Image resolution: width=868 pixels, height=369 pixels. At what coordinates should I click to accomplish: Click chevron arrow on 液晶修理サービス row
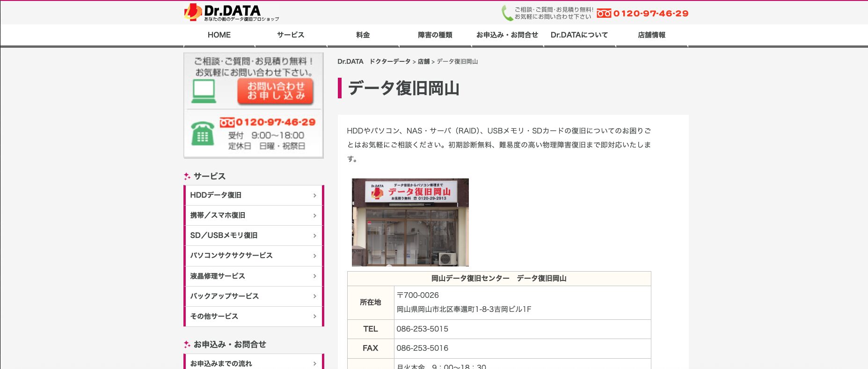point(315,276)
